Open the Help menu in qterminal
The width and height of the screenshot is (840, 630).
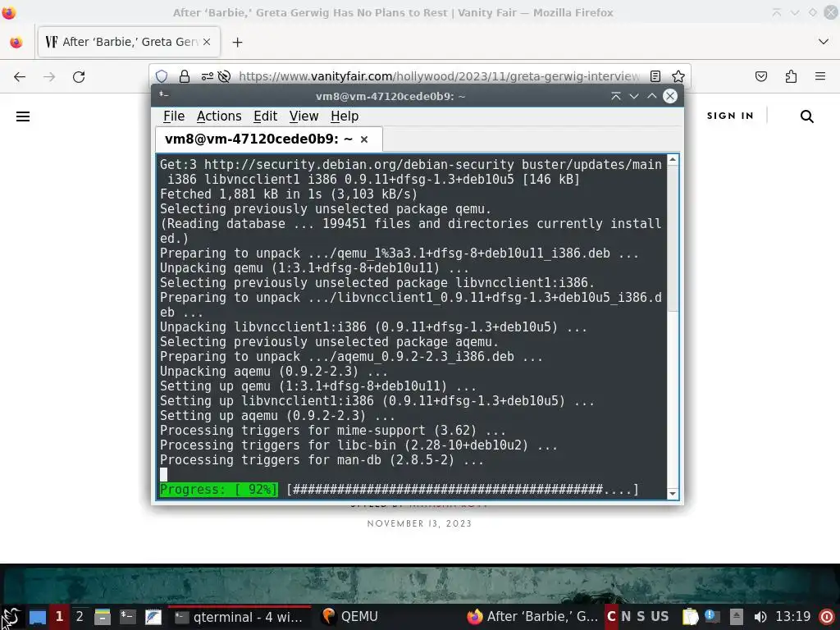point(345,116)
